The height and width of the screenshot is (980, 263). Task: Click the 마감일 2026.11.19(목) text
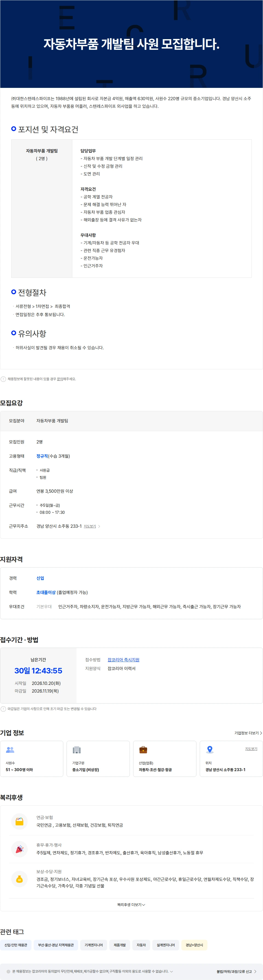click(x=36, y=691)
